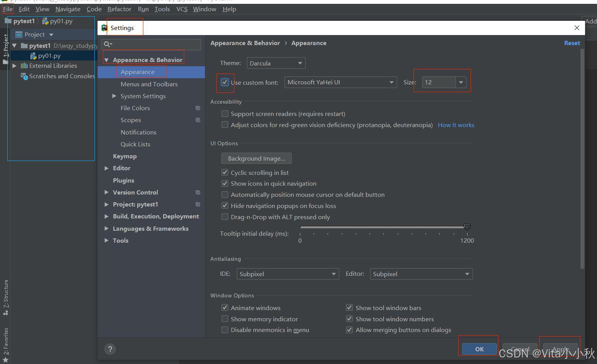Click the copy icon beside File Colors
The height and width of the screenshot is (364, 597).
[198, 108]
